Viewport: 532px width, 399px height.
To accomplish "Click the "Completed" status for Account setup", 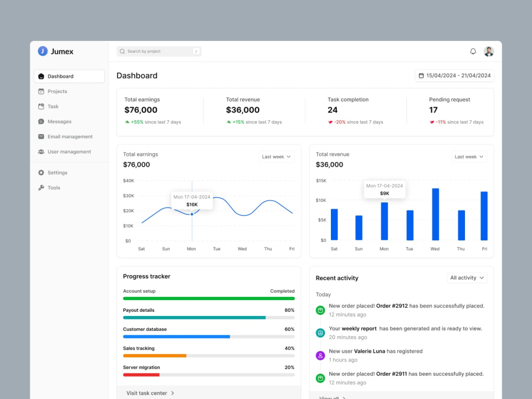I will (282, 291).
